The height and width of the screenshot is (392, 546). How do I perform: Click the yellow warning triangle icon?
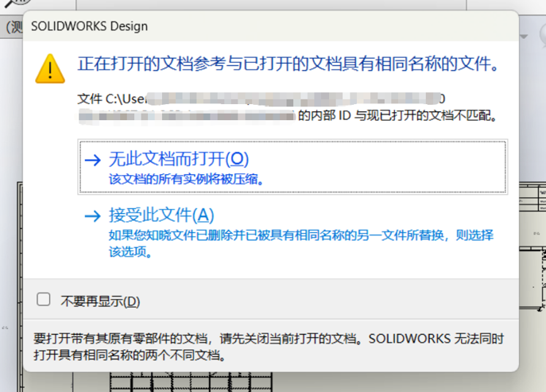coord(50,68)
